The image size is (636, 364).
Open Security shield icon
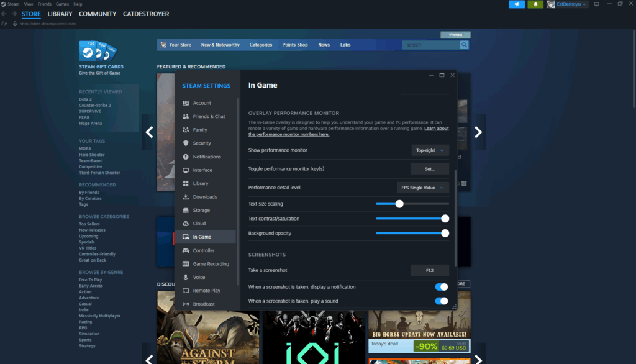(185, 143)
